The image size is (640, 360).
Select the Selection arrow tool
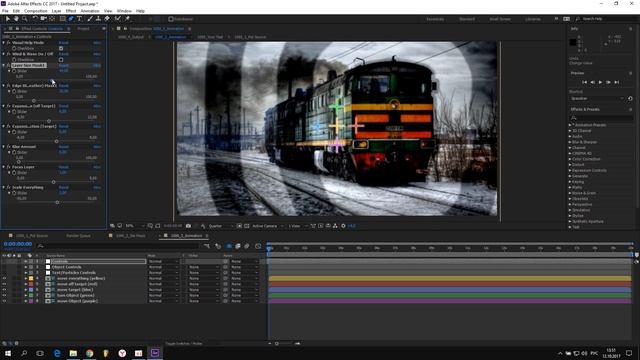pyautogui.click(x=8, y=19)
